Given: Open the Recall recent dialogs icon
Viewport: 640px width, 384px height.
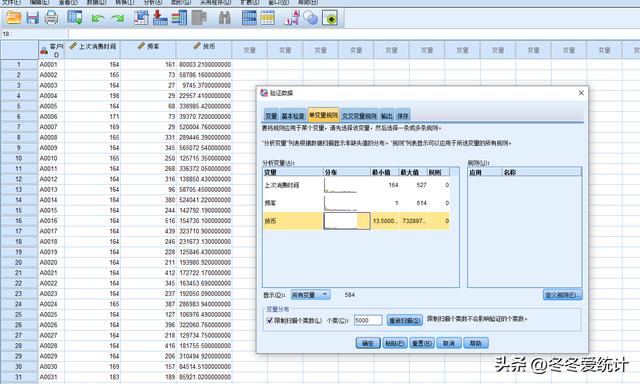Looking at the screenshot, I should pyautogui.click(x=75, y=18).
